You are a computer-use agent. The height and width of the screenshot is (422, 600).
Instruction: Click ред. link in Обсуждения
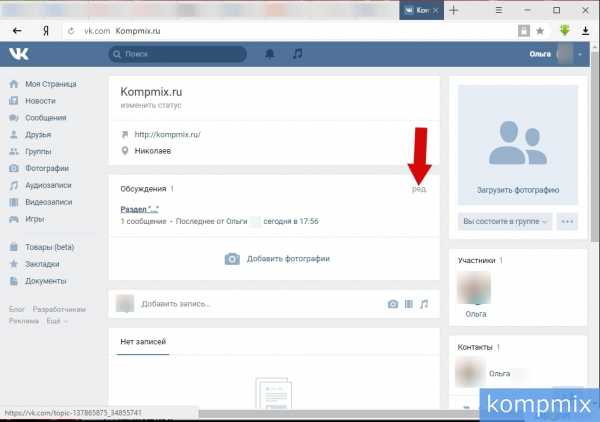pyautogui.click(x=419, y=189)
